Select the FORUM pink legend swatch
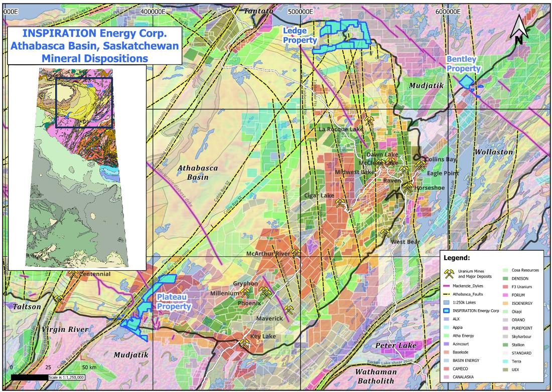 click(x=505, y=295)
